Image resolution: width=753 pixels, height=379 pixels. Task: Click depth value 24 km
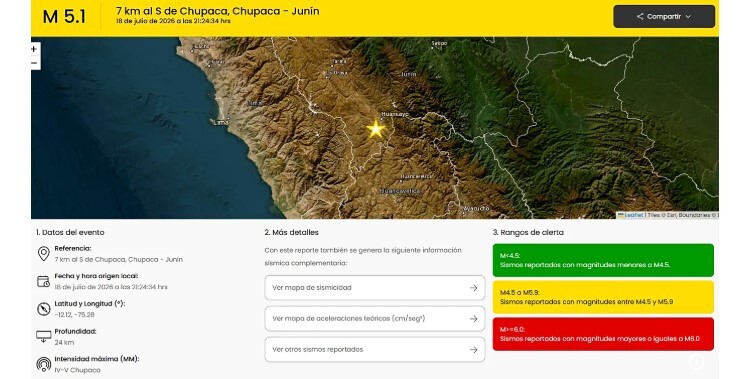(x=64, y=342)
